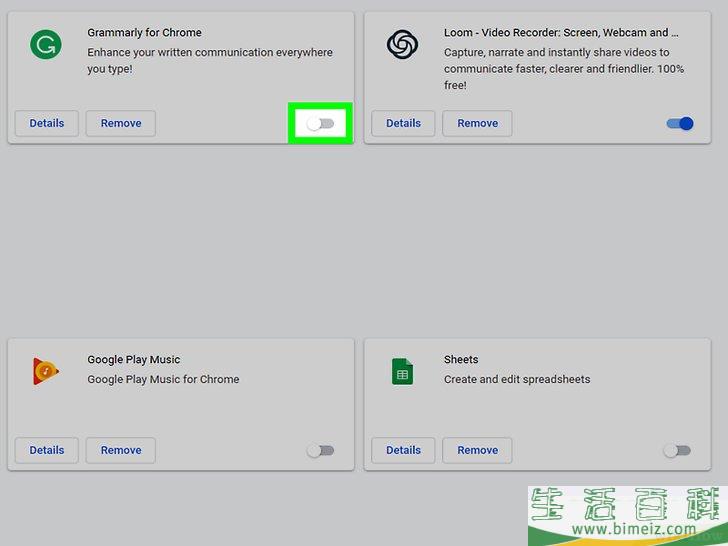This screenshot has width=728, height=546.
Task: Turn on the Google Play Music toggle
Action: pos(320,450)
